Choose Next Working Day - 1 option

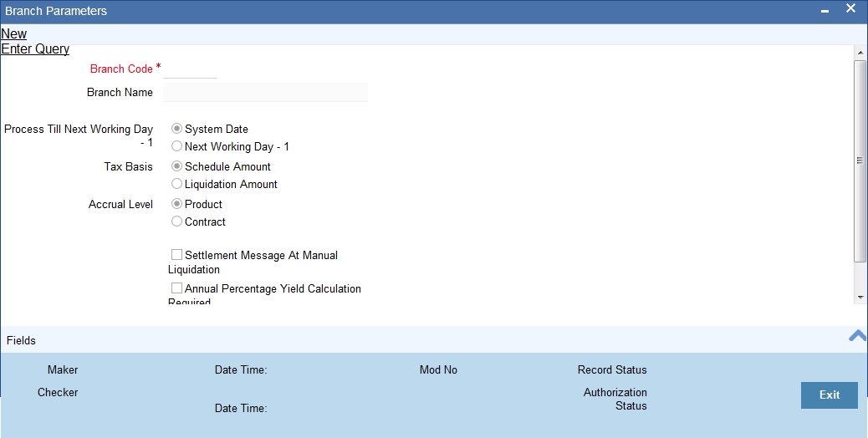coord(176,146)
